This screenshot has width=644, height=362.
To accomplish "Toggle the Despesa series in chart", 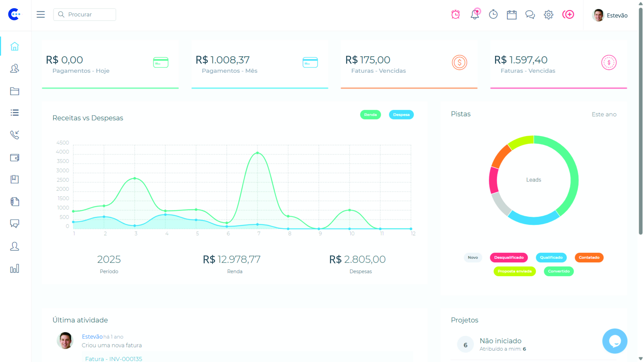I will (401, 115).
